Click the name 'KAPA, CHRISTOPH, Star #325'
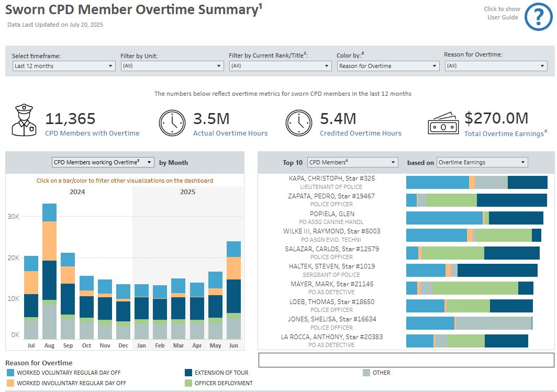Viewport: 557px width, 392px height. point(332,178)
